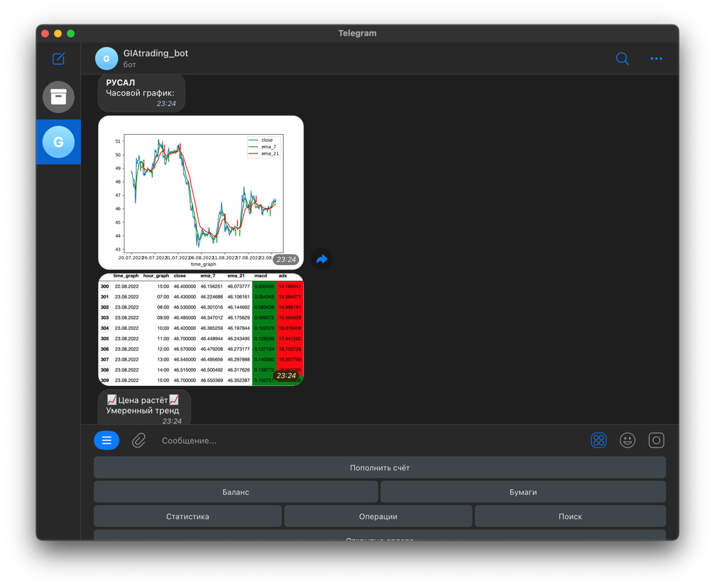Click the Пополнить счёт button
Image resolution: width=715 pixels, height=588 pixels.
click(380, 467)
